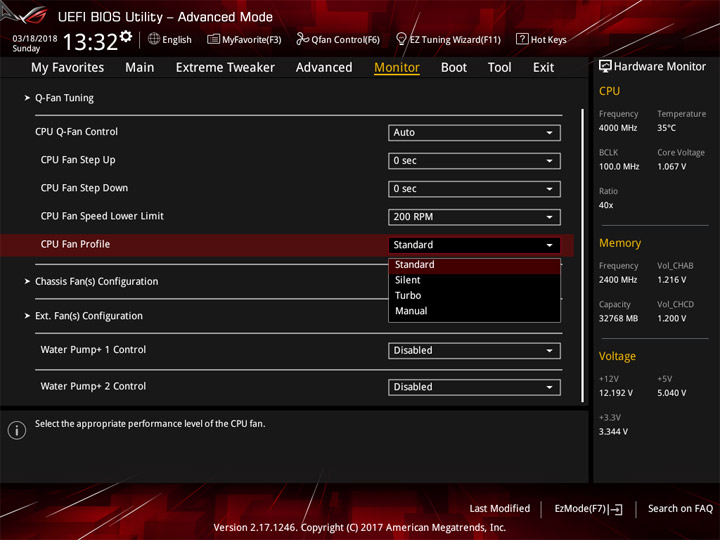
Task: Click the BCLK 100.0 MHz value
Action: point(619,167)
